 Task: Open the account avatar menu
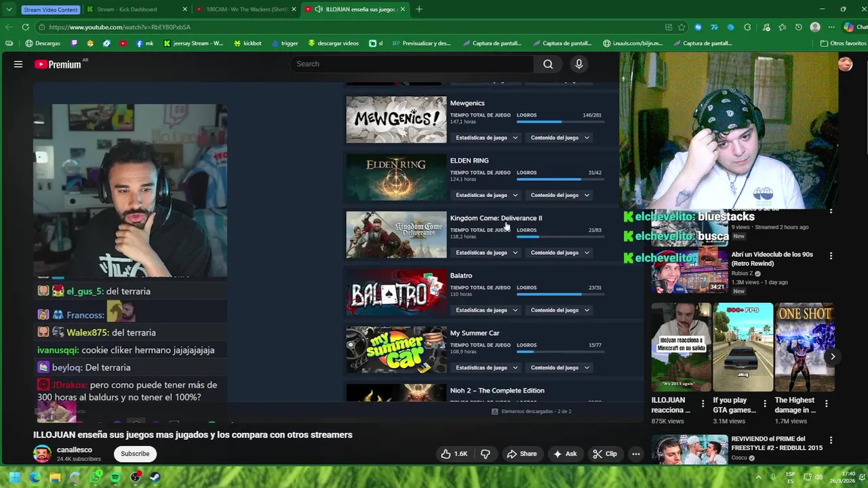point(845,64)
